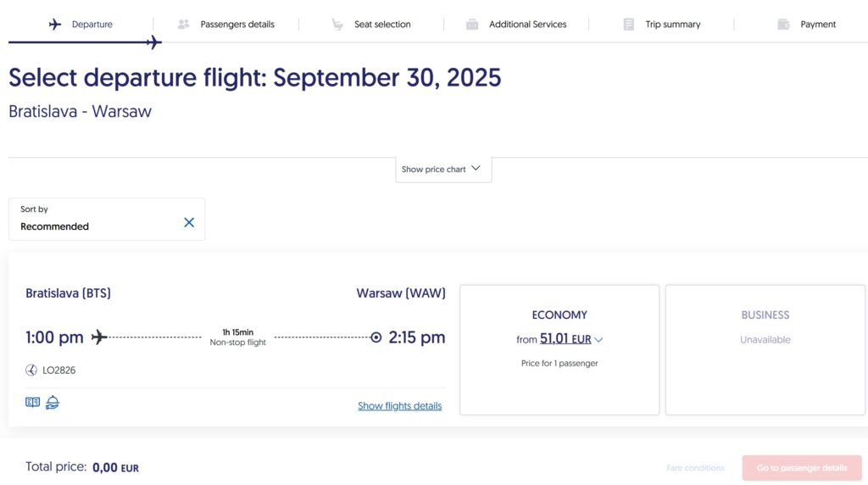Image resolution: width=868 pixels, height=485 pixels.
Task: Switch to the Seat selection step
Action: coord(381,25)
